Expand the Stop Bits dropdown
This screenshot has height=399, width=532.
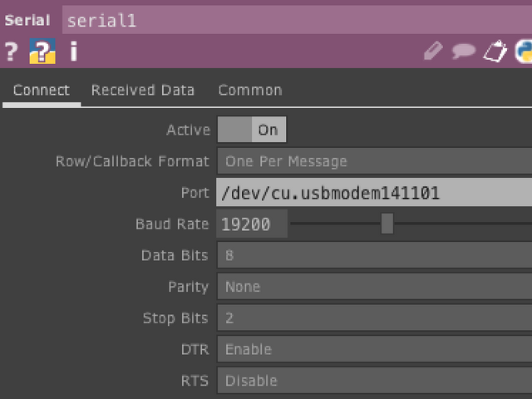tap(374, 318)
